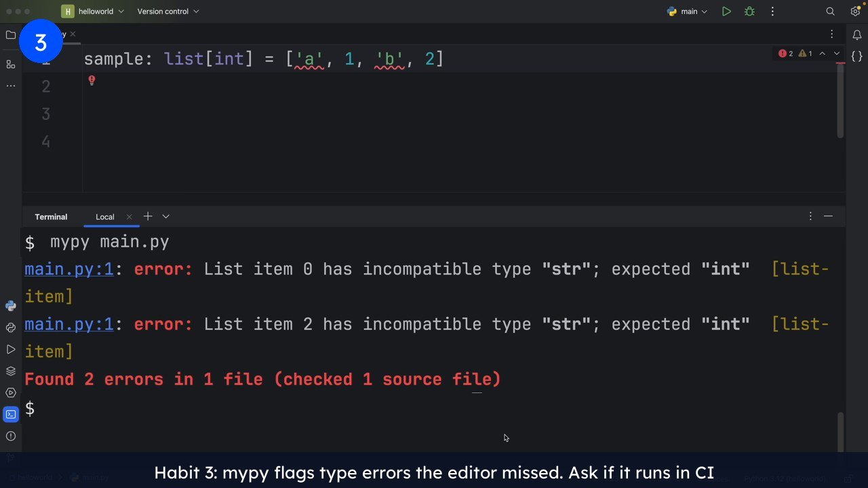Screen dimensions: 868x488
Task: Close the Local terminal tab
Action: click(x=129, y=217)
